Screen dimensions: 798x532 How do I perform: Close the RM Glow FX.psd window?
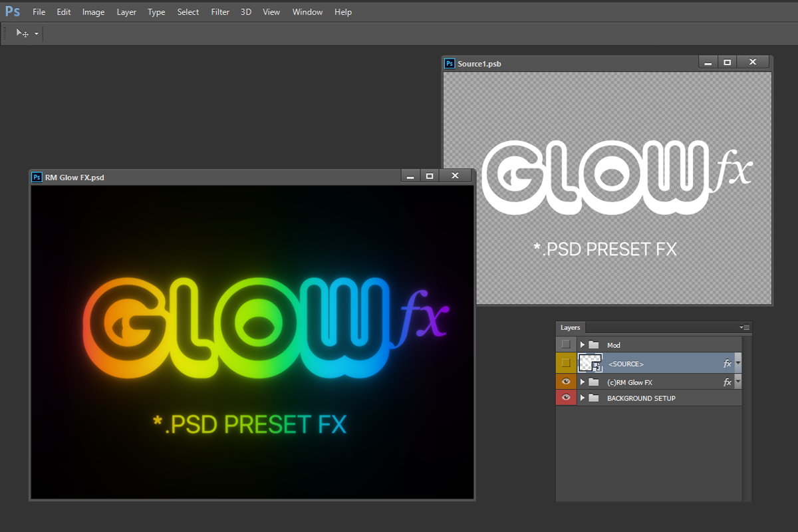[x=455, y=176]
